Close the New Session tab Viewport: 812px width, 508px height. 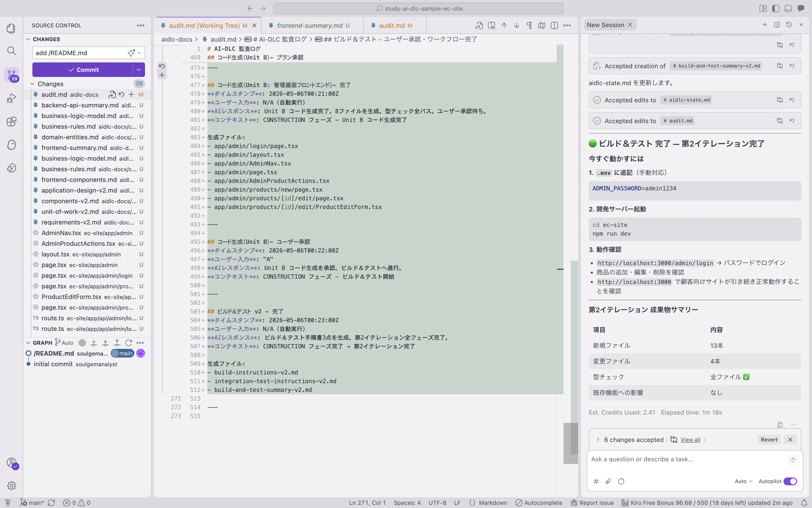click(630, 25)
